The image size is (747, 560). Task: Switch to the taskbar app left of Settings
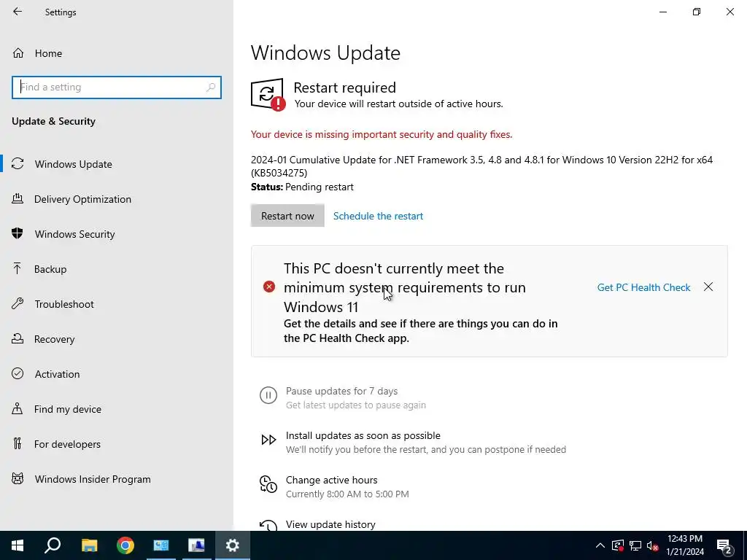[196, 545]
